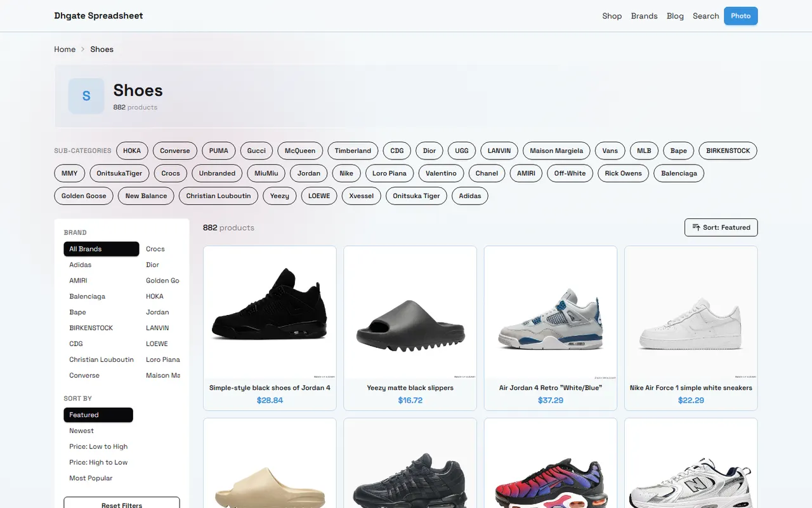The image size is (812, 508).
Task: Click the Reset Filters button
Action: [x=122, y=504]
